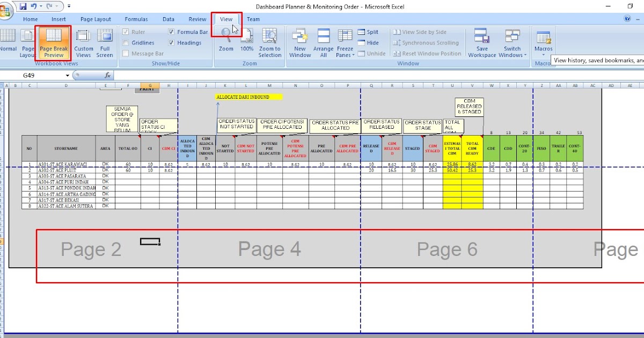Click the yellow ALLOCATE DARI INBOUND cell

click(250, 97)
